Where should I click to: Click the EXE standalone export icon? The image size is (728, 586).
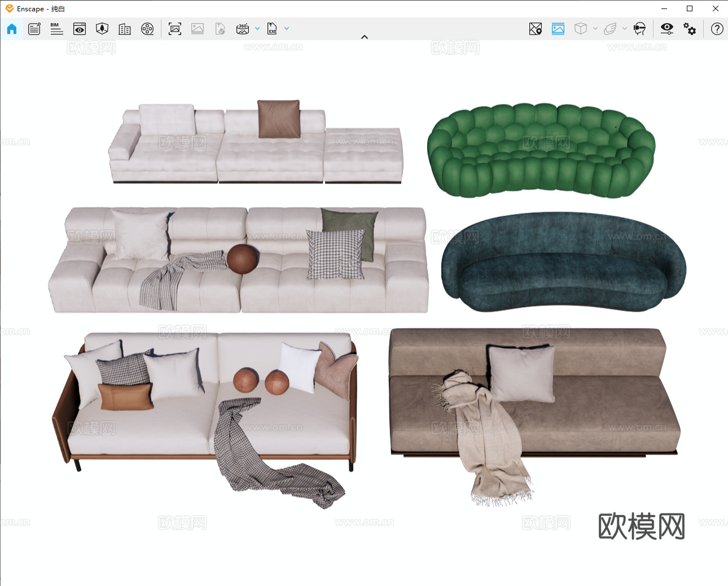tap(272, 29)
